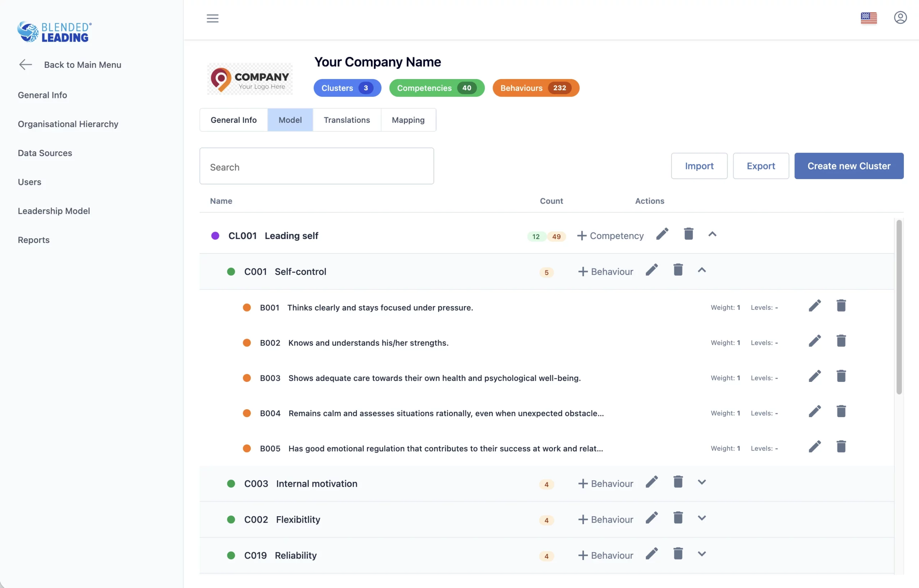Edit behaviour B001 using pencil icon
The height and width of the screenshot is (588, 919).
coord(815,305)
